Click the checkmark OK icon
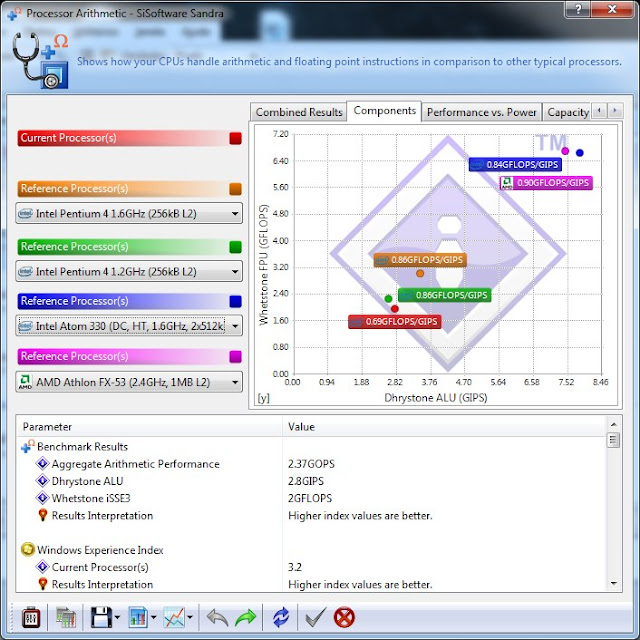This screenshot has width=640, height=640. point(316,617)
